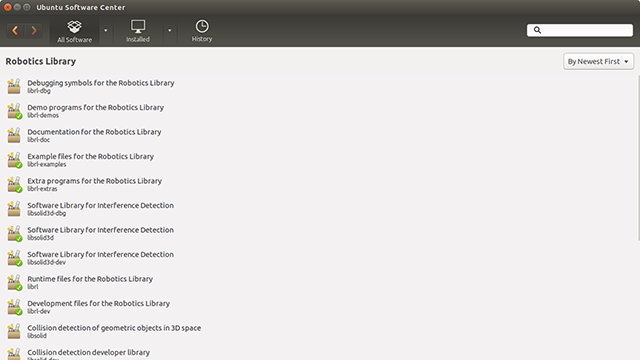Select the librl-doc package icon

[14, 135]
